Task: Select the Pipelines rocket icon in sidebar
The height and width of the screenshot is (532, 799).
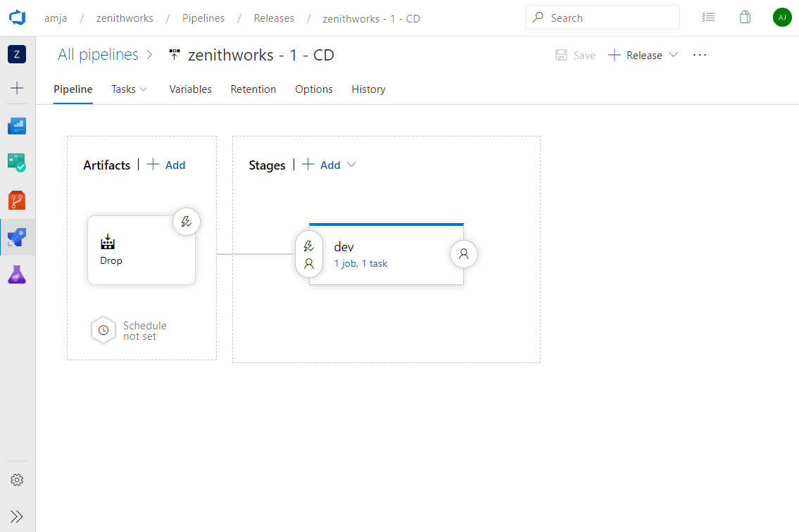Action: tap(17, 237)
